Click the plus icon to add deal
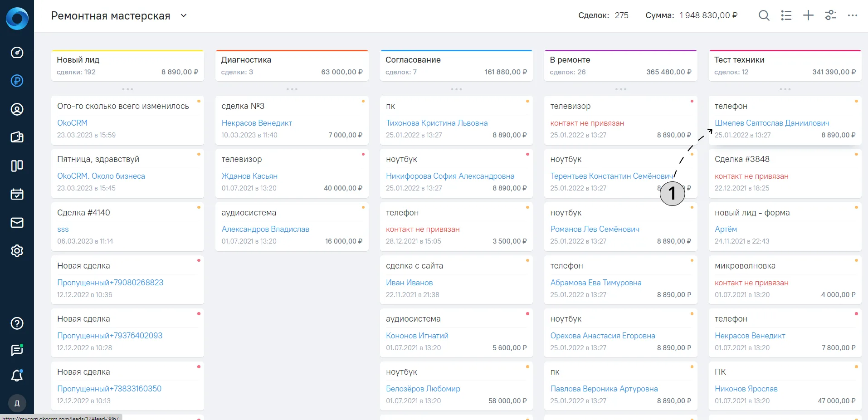868x420 pixels. tap(808, 15)
